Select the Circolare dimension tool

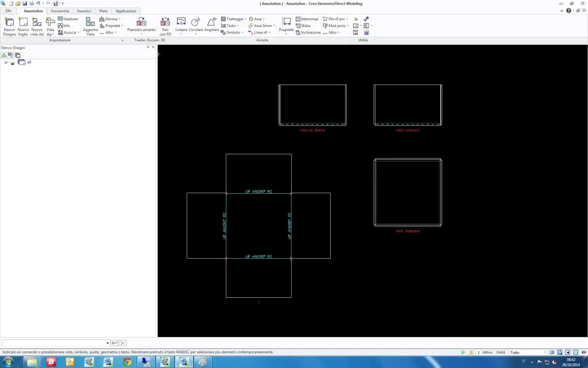point(196,25)
